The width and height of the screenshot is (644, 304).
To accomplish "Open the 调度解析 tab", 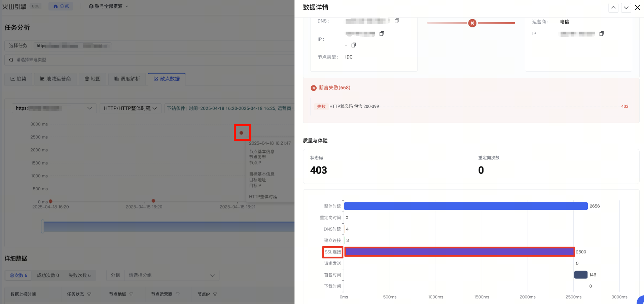I will (127, 79).
